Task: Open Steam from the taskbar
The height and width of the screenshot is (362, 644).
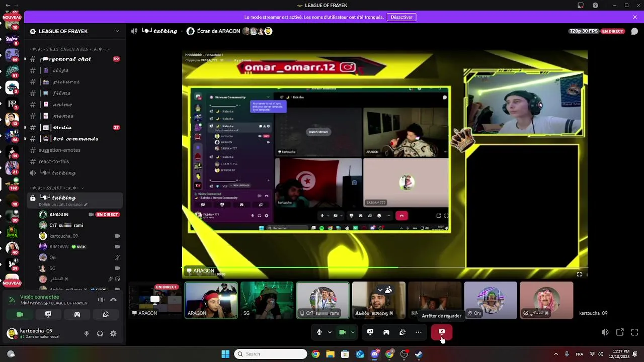Action: point(419,354)
